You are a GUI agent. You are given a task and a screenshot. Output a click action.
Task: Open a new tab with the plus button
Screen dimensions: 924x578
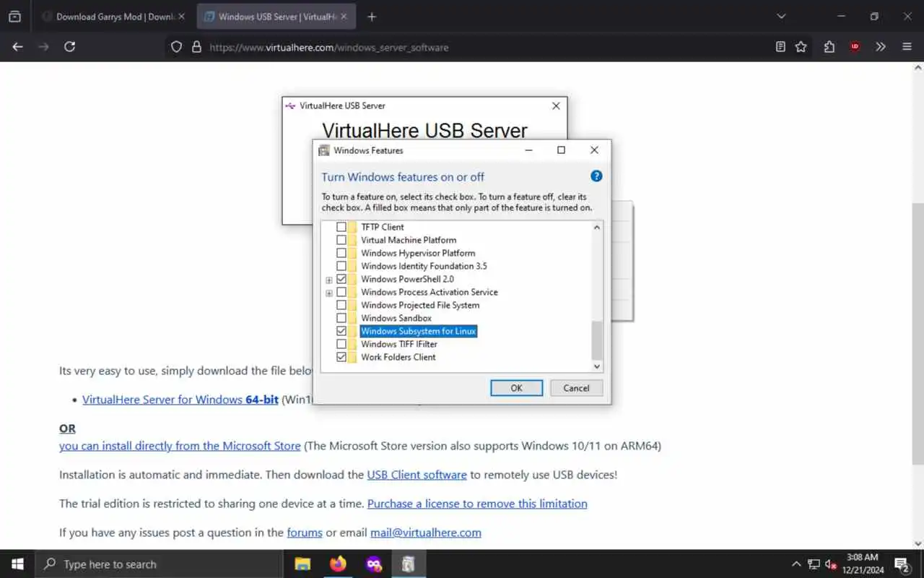[372, 17]
